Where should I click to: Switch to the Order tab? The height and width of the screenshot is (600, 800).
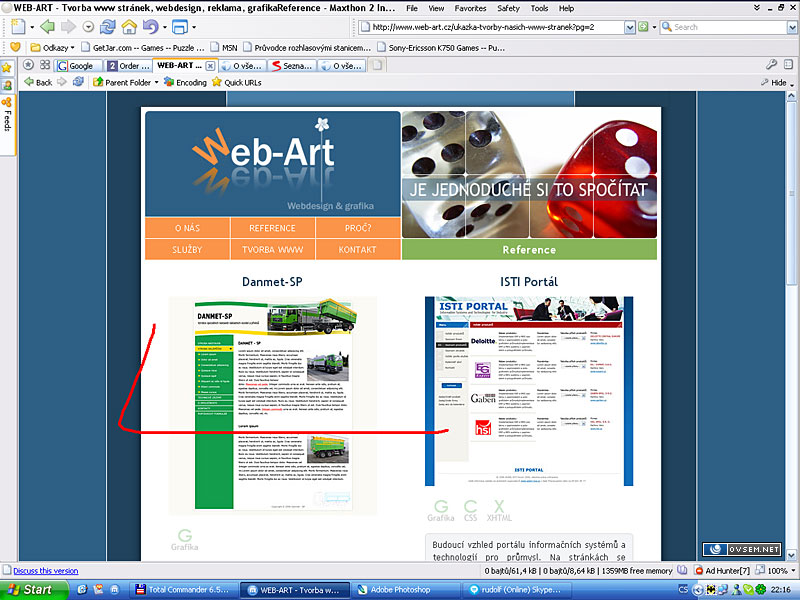coord(129,66)
